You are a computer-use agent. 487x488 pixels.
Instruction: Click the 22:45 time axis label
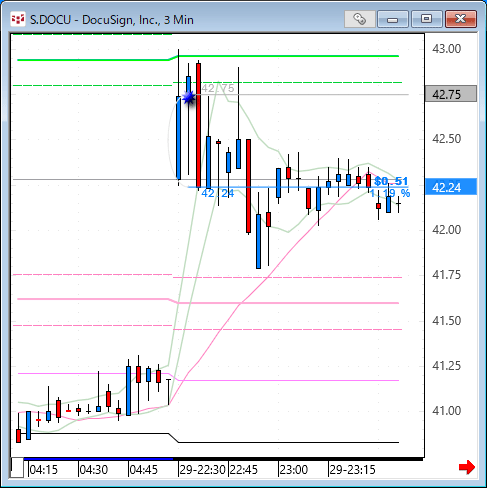pyautogui.click(x=244, y=470)
